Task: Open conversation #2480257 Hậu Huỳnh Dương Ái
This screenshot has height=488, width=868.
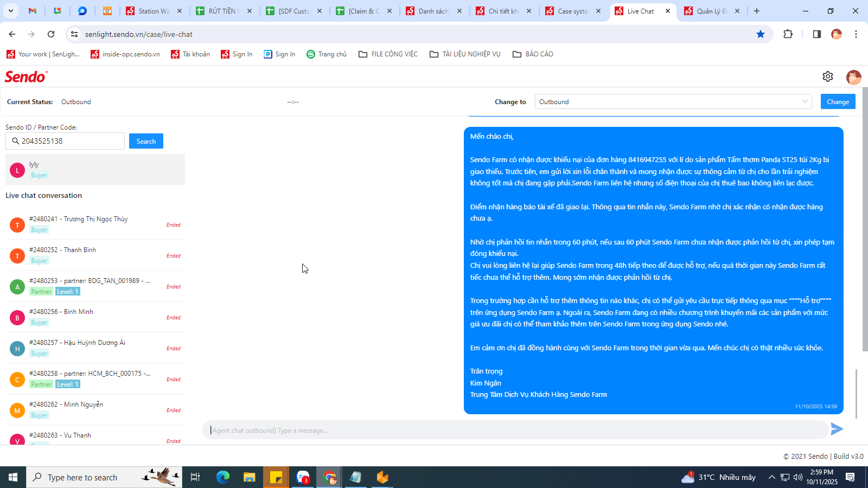Action: [95, 348]
